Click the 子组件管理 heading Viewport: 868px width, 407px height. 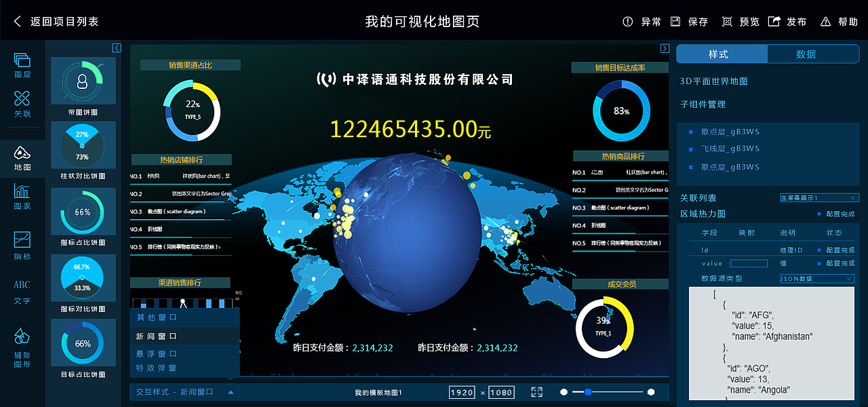point(703,104)
